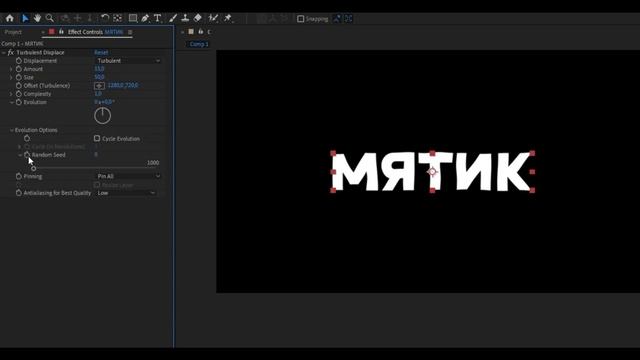Image resolution: width=640 pixels, height=360 pixels.
Task: Collapse the Evolution Options group
Action: coord(11,130)
